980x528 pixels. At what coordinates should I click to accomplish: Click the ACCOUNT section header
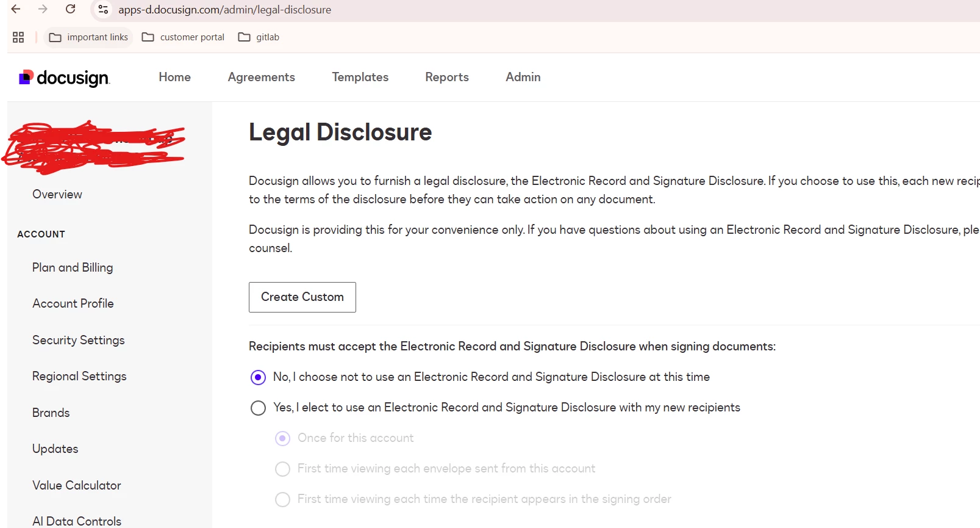coord(41,234)
